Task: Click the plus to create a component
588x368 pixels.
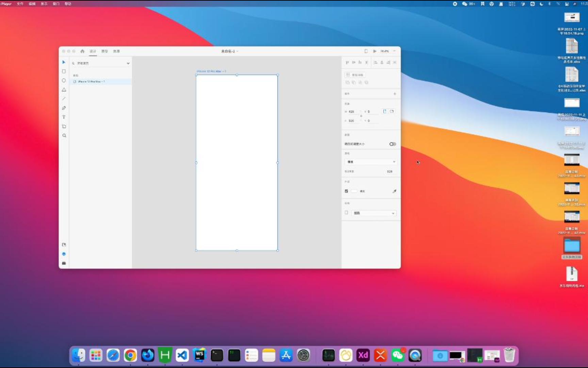Action: (x=395, y=94)
